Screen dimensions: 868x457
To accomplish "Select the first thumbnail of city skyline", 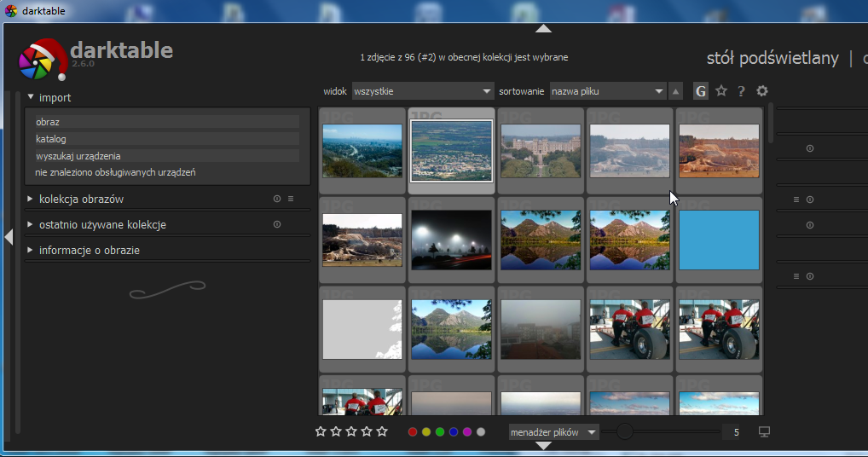I will 362,151.
